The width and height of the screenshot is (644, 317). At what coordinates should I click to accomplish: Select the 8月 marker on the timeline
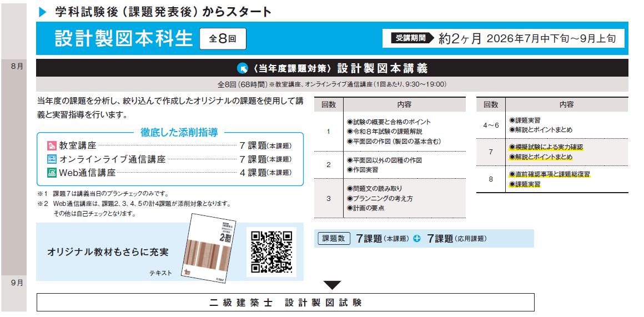(17, 67)
